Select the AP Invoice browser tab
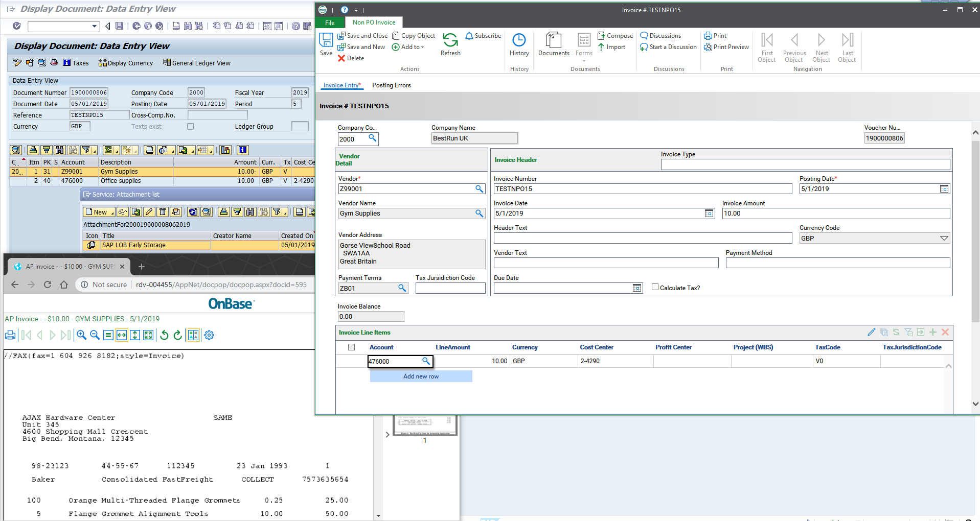Viewport: 980px width, 521px height. [x=70, y=266]
